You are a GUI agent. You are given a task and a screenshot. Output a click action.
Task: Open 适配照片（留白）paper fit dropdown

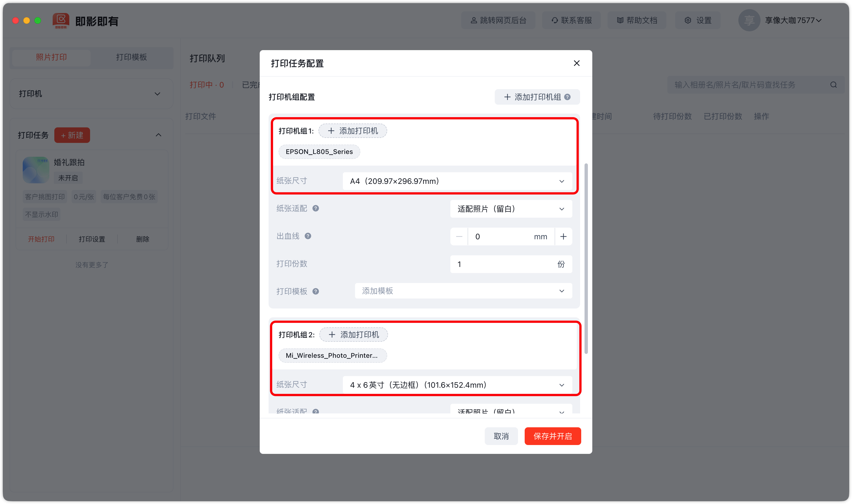(x=511, y=209)
